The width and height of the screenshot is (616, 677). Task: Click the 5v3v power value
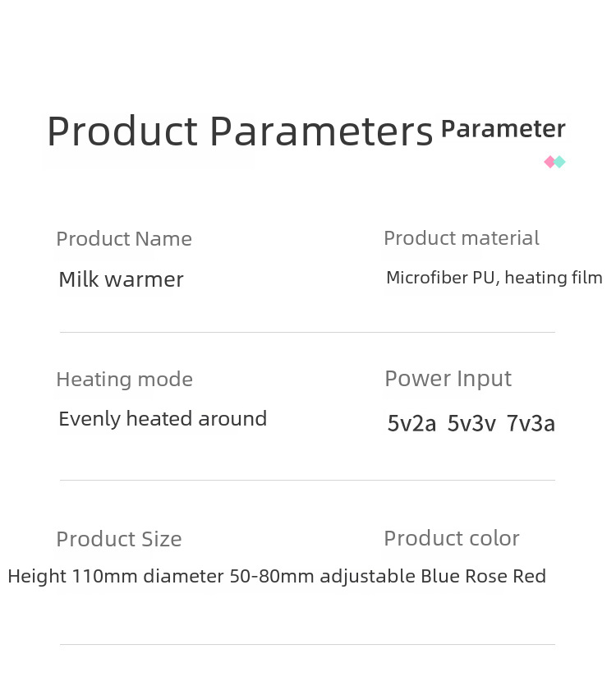(x=471, y=423)
